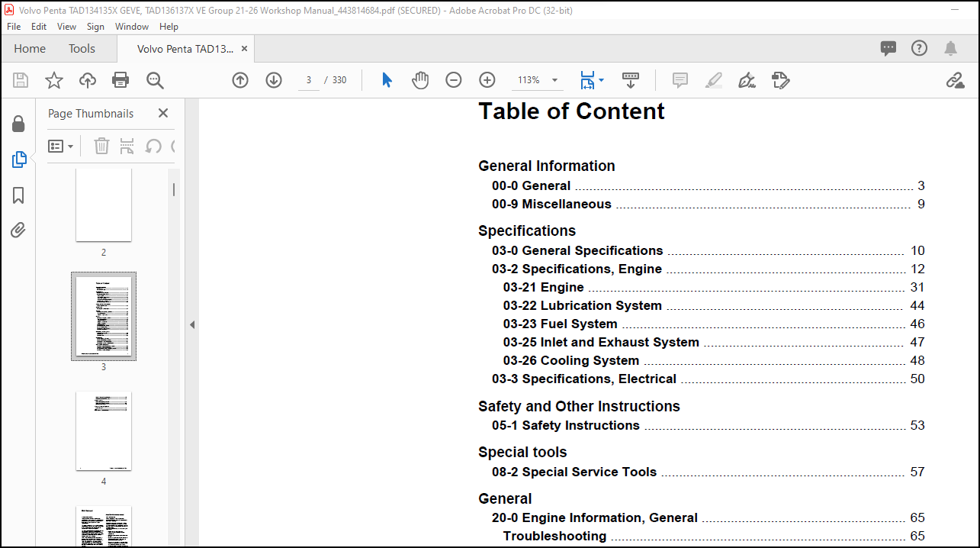Click the Special tools section heading
This screenshot has height=548, width=980.
(522, 452)
